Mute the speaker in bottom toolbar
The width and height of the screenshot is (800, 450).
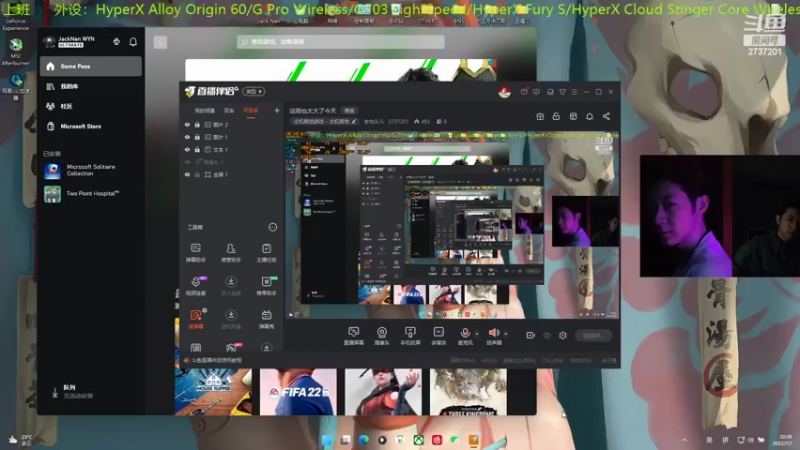pyautogui.click(x=494, y=336)
